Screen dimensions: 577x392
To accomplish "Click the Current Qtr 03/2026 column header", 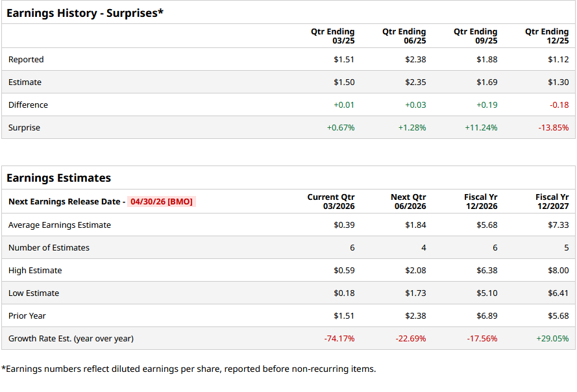I will (x=331, y=202).
